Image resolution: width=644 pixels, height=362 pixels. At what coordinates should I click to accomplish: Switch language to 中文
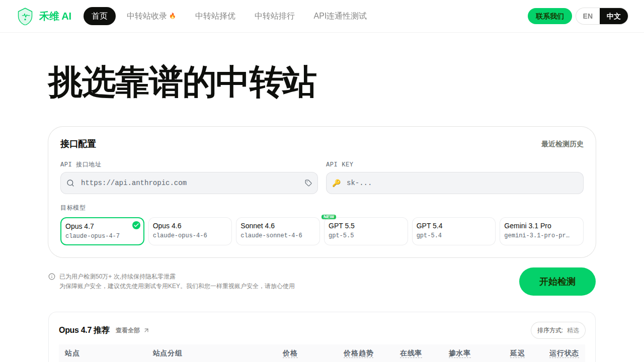(x=613, y=16)
